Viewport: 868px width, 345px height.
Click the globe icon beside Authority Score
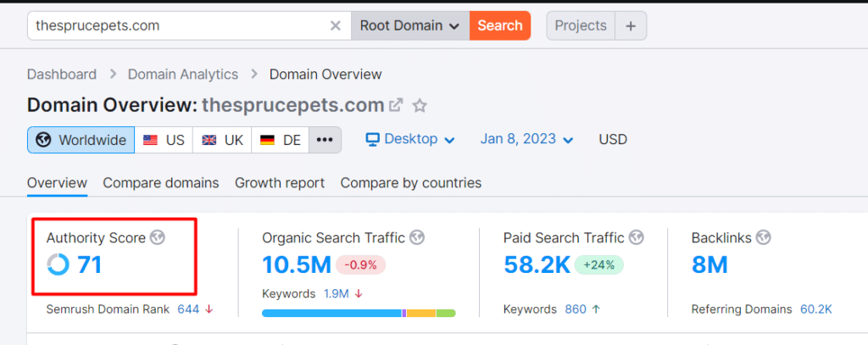pos(159,238)
